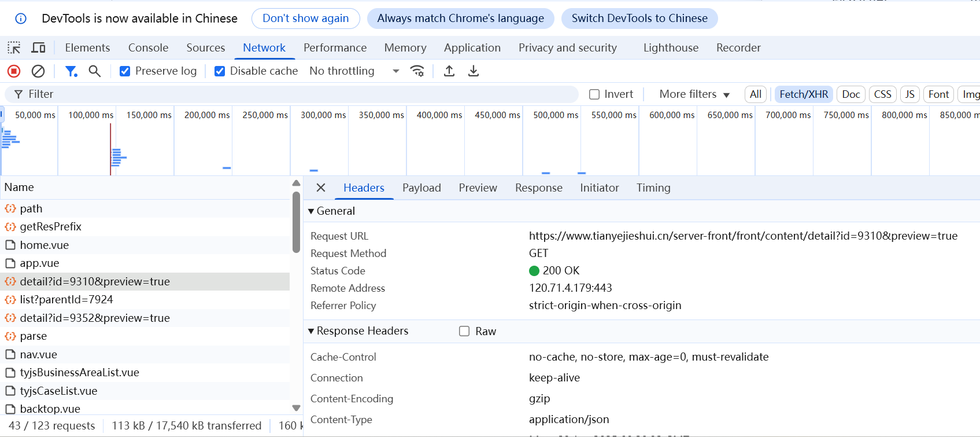Toggle the filter funnel icon
Screen dimensions: 980x437
point(71,71)
